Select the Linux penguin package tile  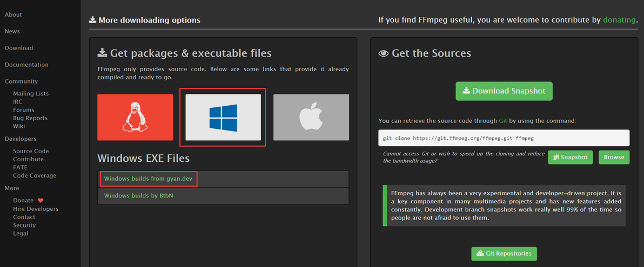click(135, 117)
